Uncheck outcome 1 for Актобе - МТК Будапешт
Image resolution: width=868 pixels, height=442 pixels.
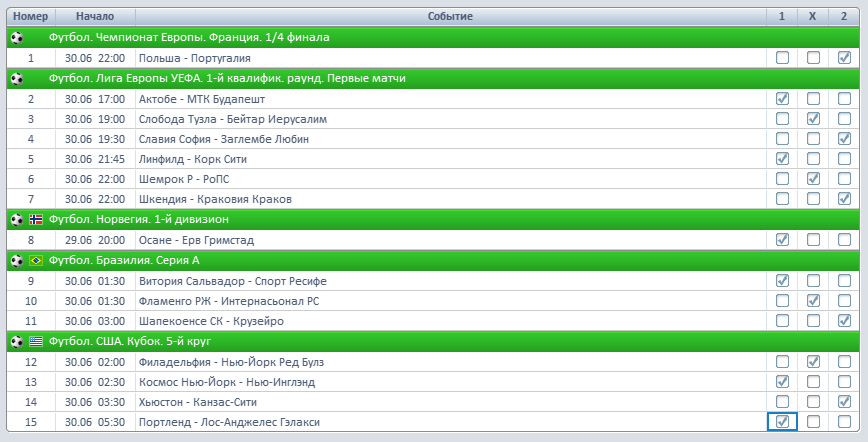point(782,99)
